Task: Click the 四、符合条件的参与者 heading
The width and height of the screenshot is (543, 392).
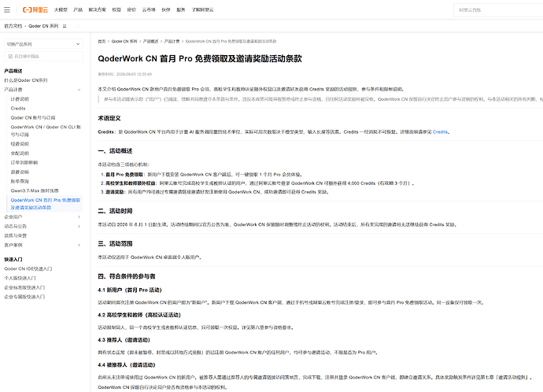Action: [x=127, y=276]
